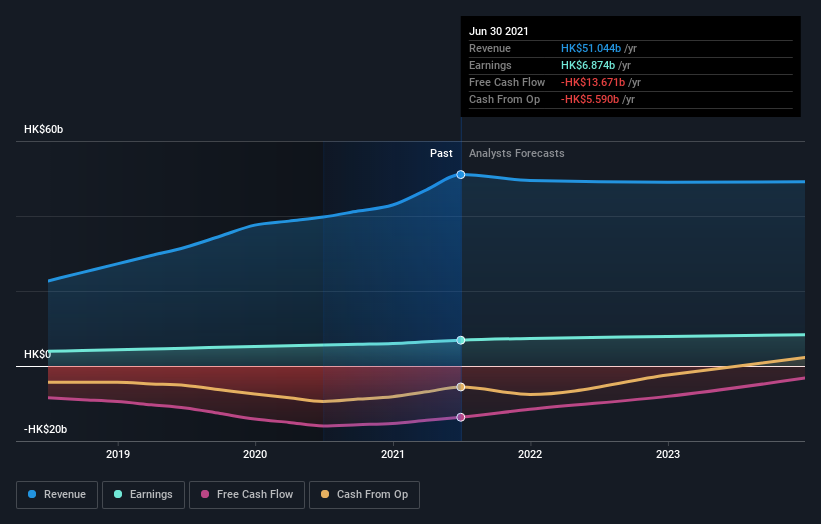Click the HK$0 y-axis label
The height and width of the screenshot is (524, 821).
coord(37,354)
